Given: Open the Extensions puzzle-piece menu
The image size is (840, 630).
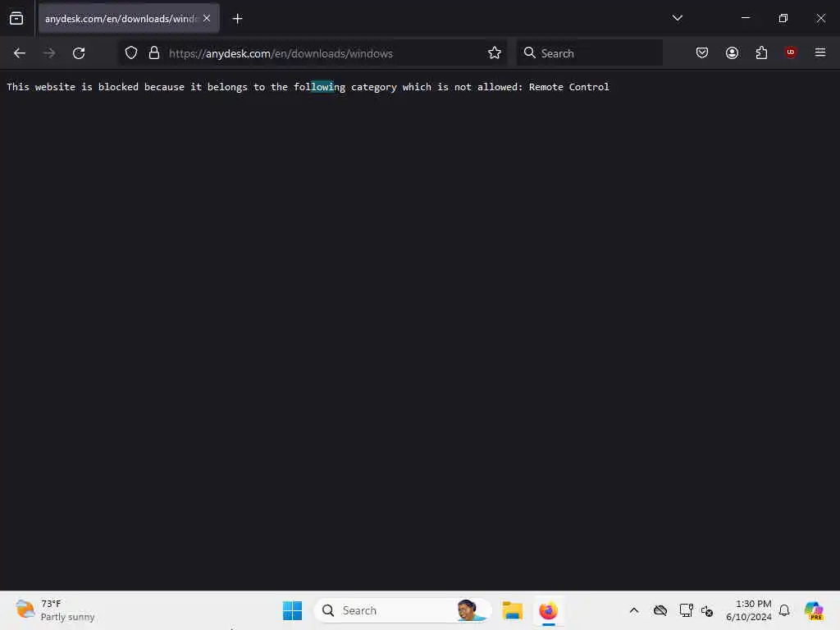Looking at the screenshot, I should 761,52.
